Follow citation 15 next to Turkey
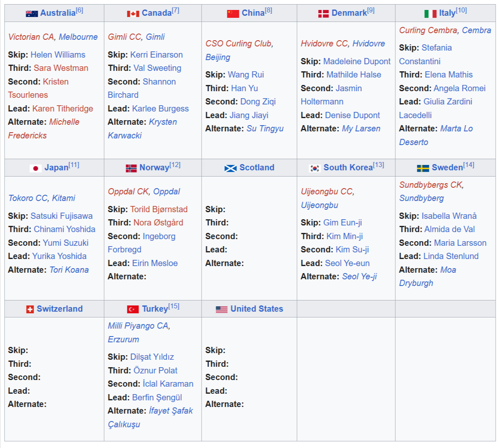Screen dimensions: 499x448 pyautogui.click(x=174, y=307)
